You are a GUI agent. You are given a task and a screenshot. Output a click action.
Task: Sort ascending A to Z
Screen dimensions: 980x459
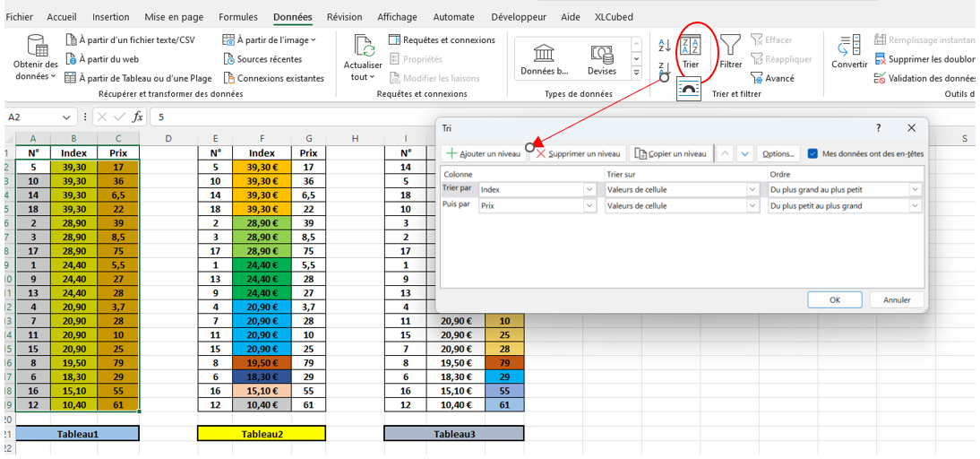(x=665, y=45)
